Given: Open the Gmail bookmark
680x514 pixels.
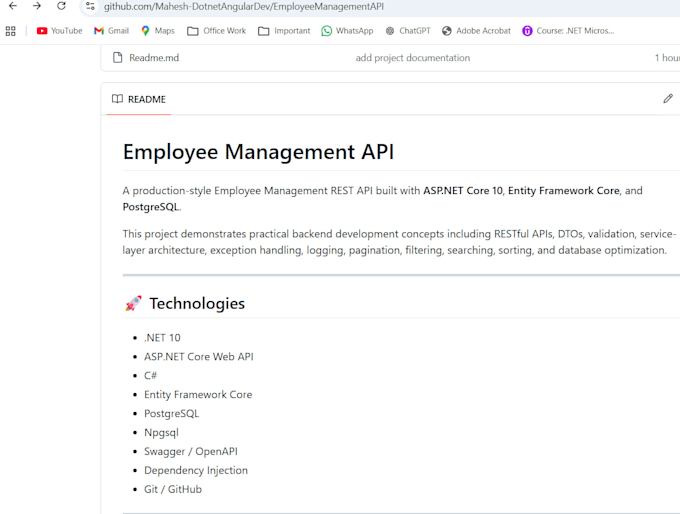Looking at the screenshot, I should tap(111, 31).
